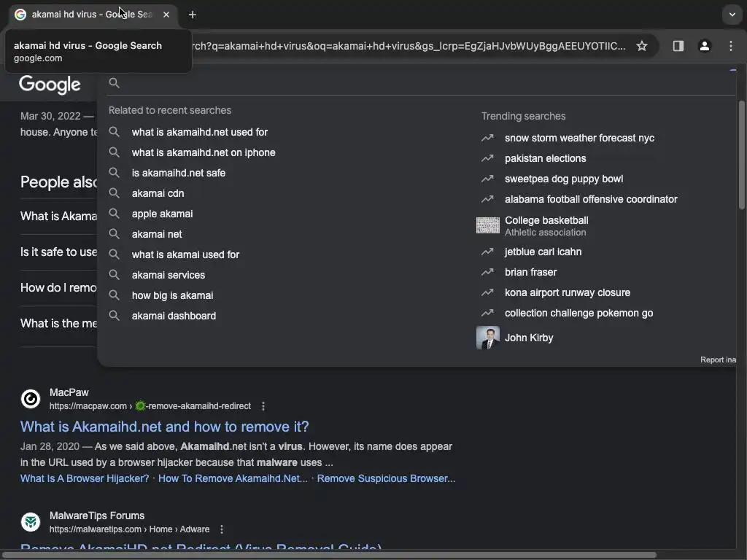Open Chrome's three-dot menu
Viewport: 747px width, 560px height.
coord(731,46)
